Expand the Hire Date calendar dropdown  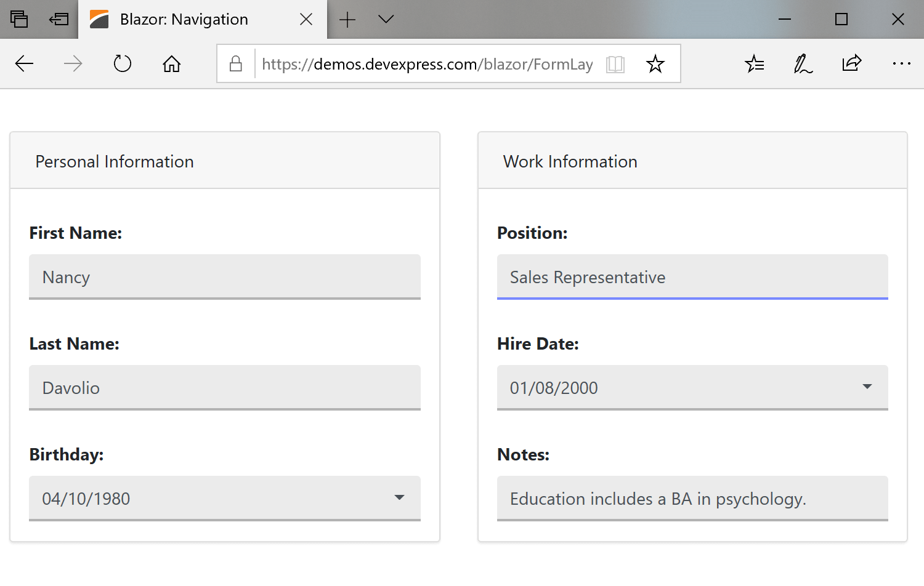867,387
